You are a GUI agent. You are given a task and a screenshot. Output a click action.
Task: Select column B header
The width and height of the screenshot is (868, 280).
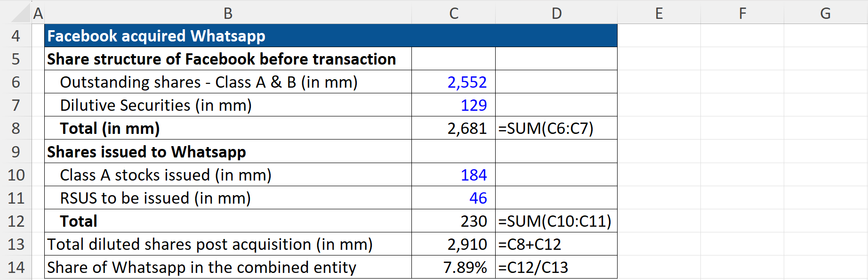point(228,13)
